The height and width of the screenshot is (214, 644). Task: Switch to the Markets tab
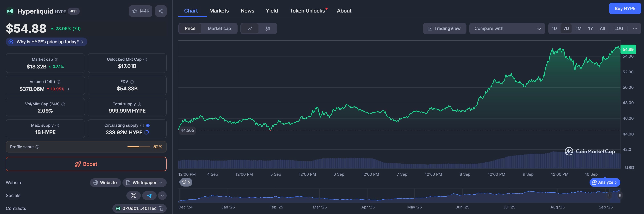(219, 11)
